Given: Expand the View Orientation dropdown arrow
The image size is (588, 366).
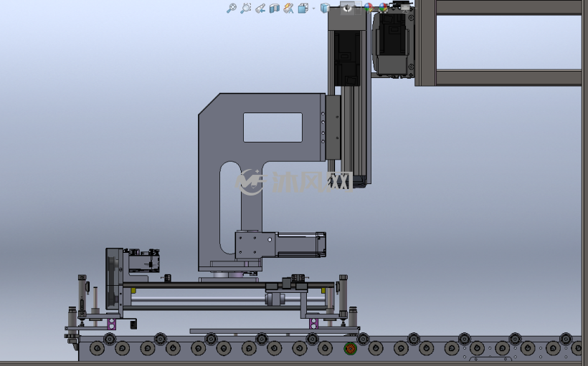Looking at the screenshot, I should click(x=313, y=9).
